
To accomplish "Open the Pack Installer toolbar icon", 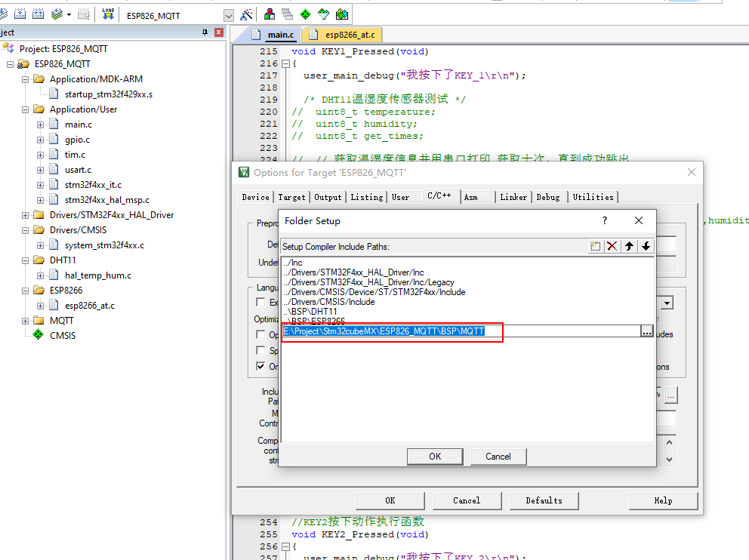I will tap(342, 14).
